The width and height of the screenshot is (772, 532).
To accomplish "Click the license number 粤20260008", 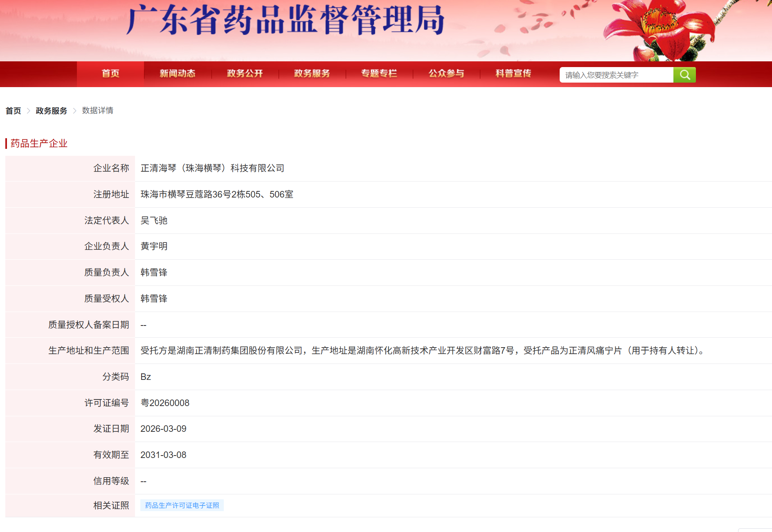I will [164, 403].
